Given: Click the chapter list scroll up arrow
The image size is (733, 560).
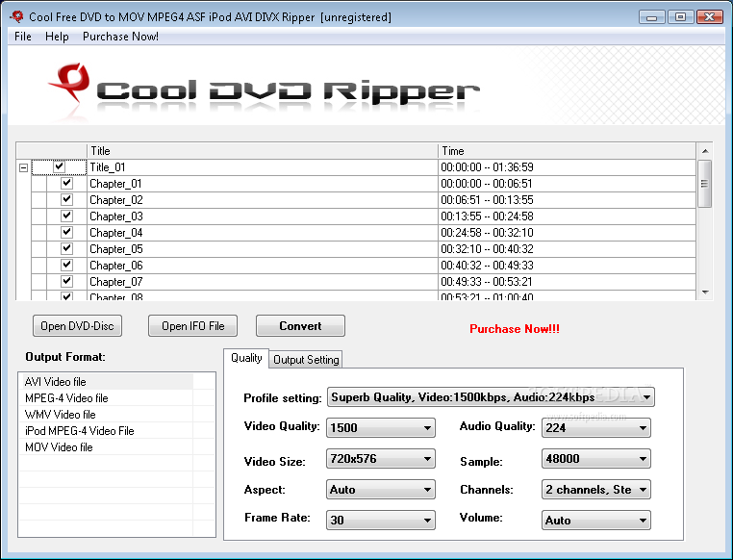Looking at the screenshot, I should tap(705, 151).
